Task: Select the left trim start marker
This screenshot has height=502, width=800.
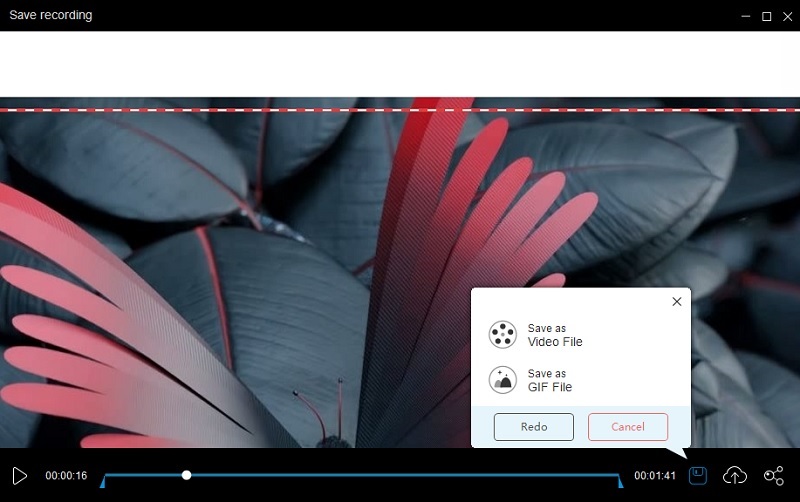Action: 102,482
